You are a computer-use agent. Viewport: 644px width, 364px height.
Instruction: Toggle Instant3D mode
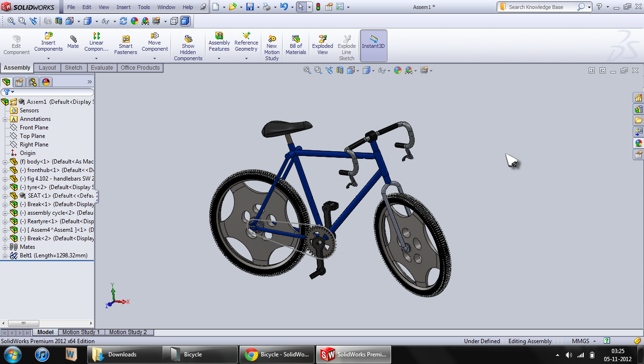pyautogui.click(x=374, y=45)
